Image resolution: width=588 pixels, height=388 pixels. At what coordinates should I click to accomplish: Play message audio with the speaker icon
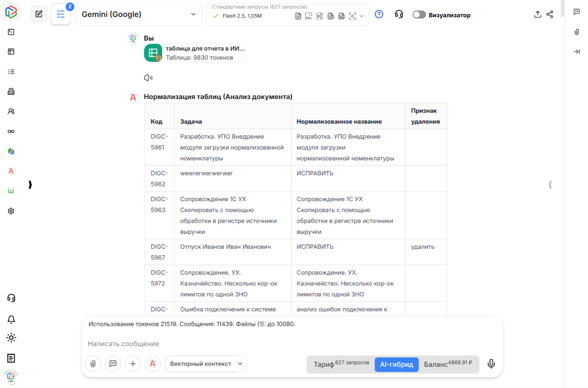coord(148,78)
